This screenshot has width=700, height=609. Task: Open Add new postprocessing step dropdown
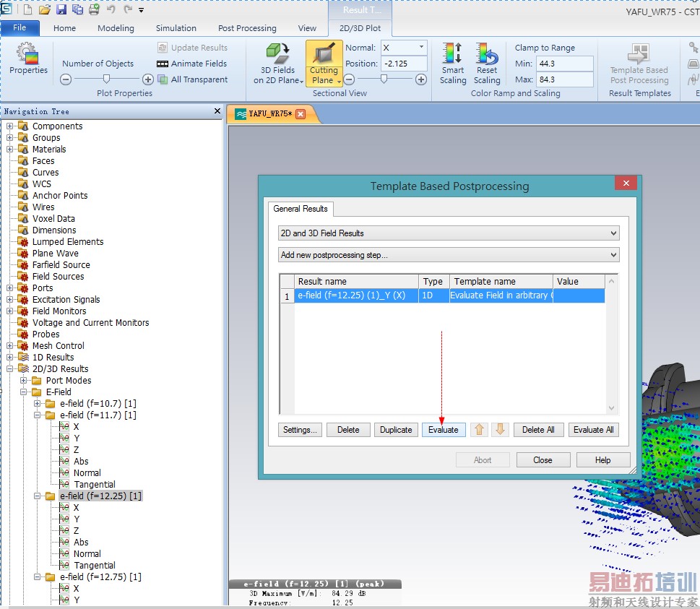pyautogui.click(x=449, y=255)
